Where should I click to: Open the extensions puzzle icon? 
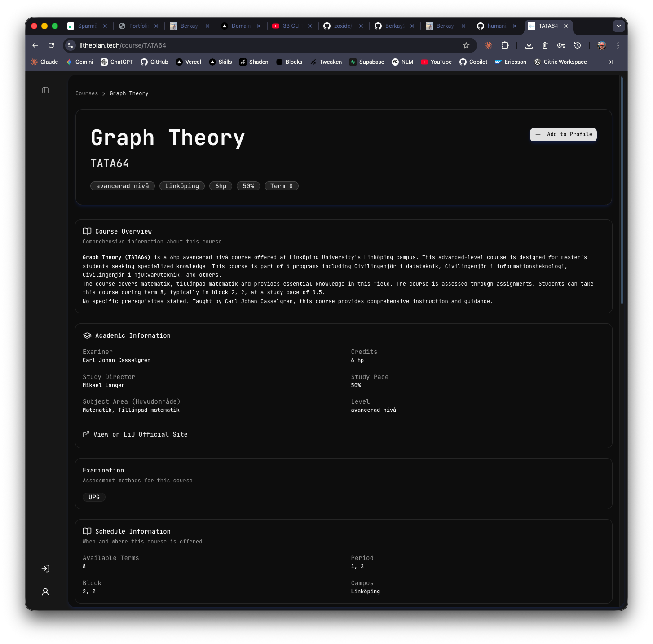click(505, 45)
